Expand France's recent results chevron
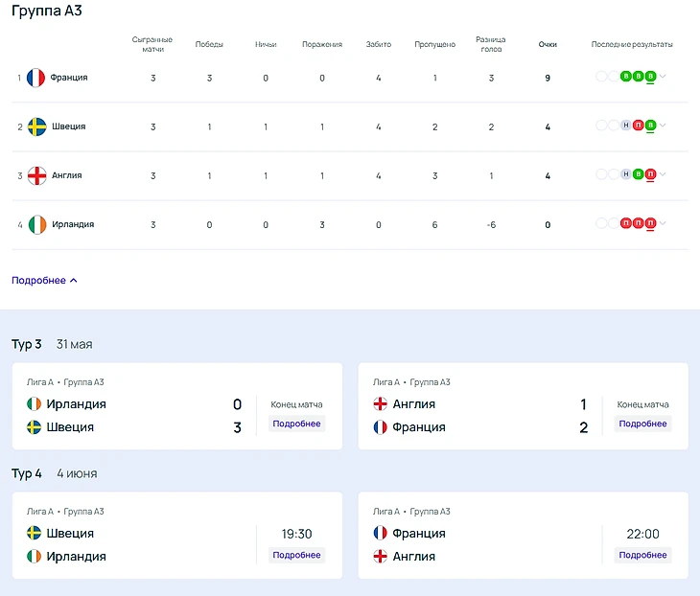The height and width of the screenshot is (596, 700). [x=663, y=77]
